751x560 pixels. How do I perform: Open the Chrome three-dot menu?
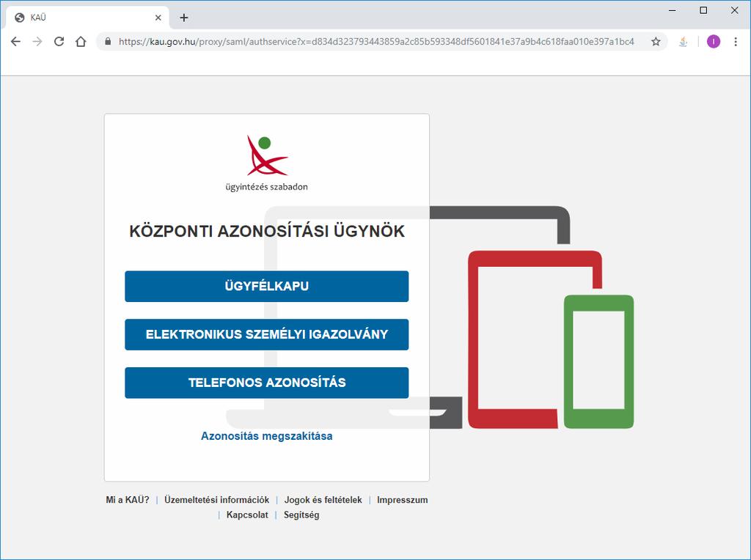click(x=735, y=42)
